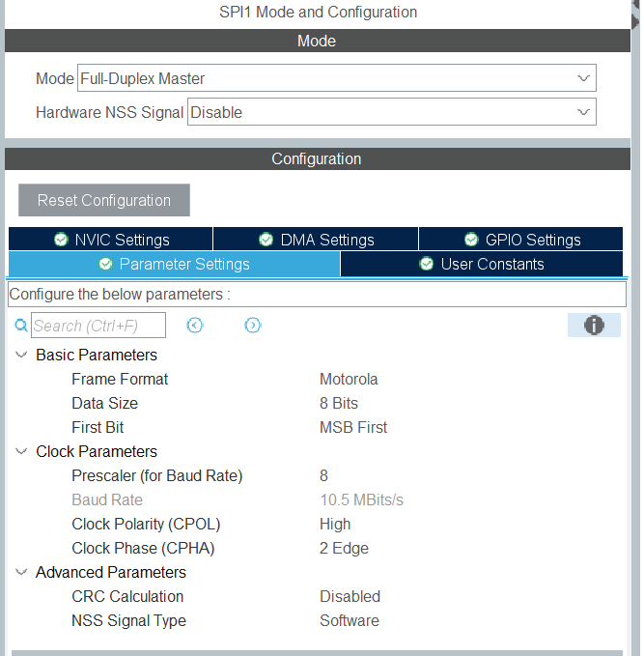Click the previous search result arrow icon
This screenshot has width=644, height=656.
pos(195,326)
